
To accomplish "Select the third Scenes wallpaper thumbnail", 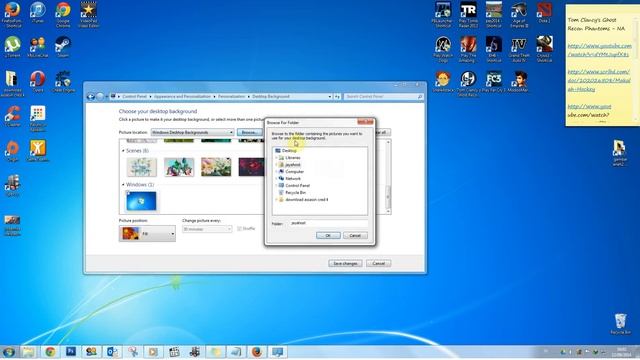I will 216,167.
